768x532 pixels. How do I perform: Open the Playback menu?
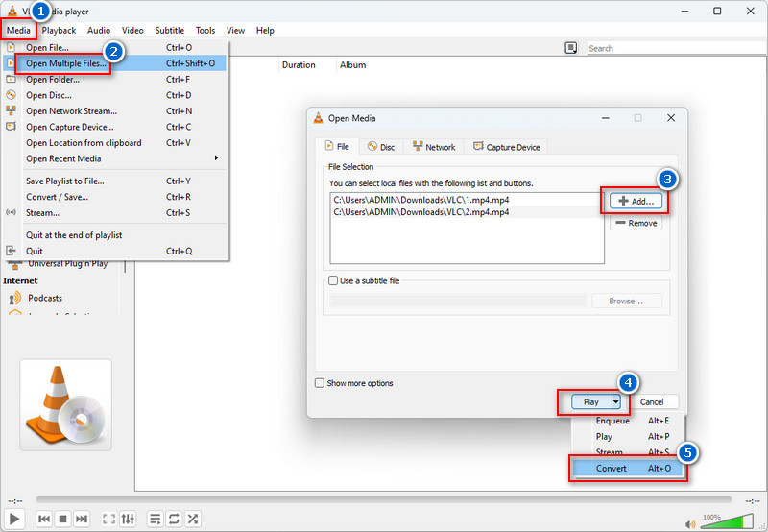[59, 31]
